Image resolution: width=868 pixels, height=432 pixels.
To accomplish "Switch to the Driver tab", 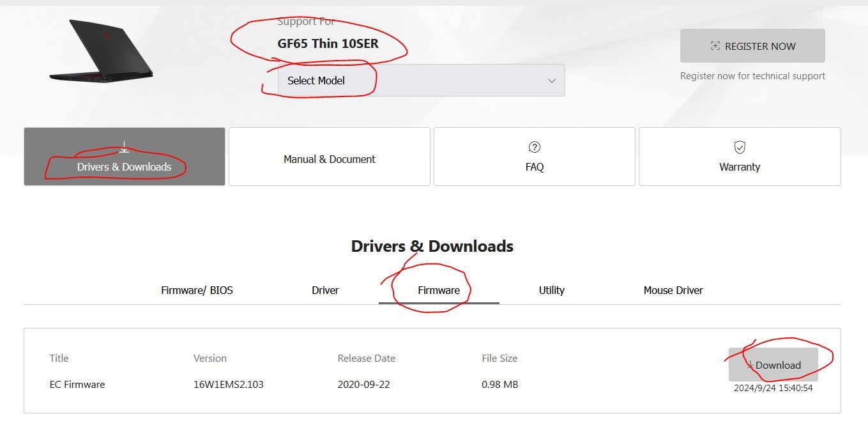I will coord(325,290).
